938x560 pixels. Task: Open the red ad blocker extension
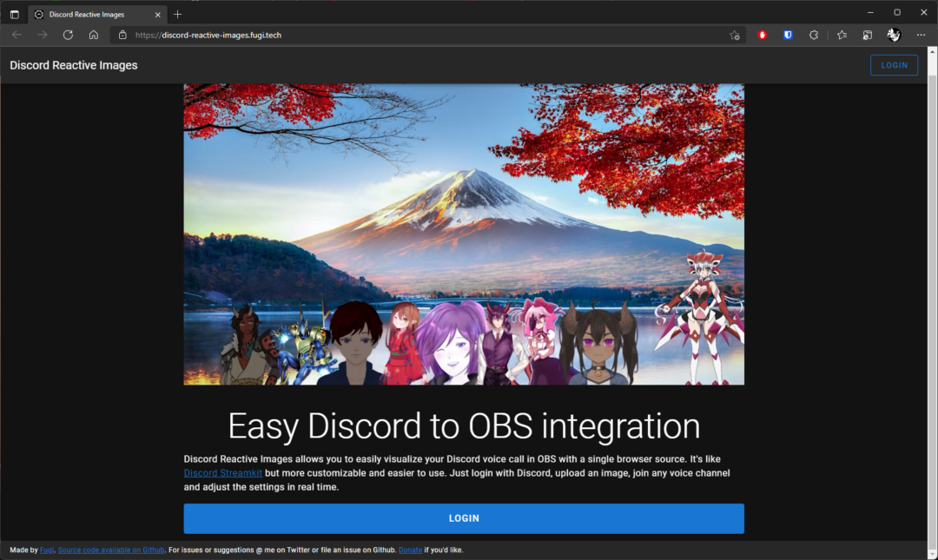763,36
